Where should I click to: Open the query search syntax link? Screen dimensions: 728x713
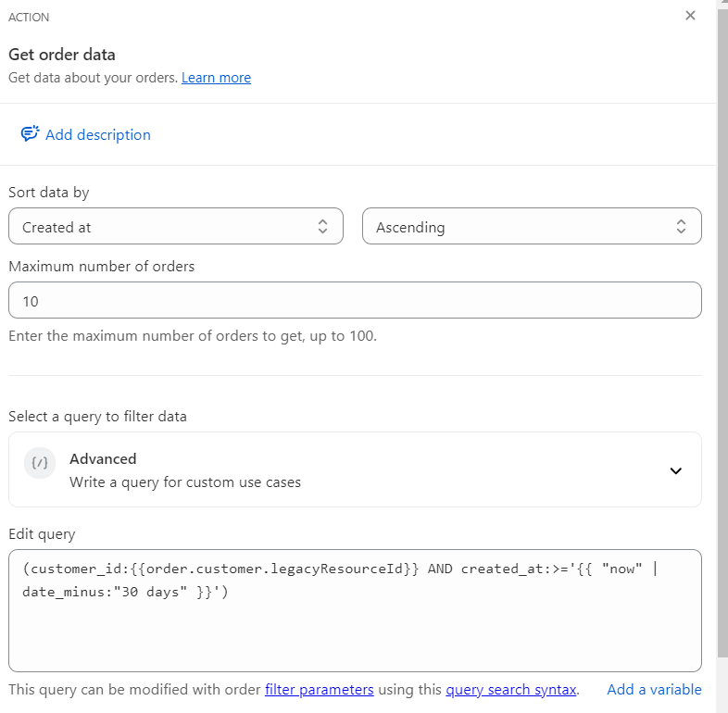pos(510,689)
